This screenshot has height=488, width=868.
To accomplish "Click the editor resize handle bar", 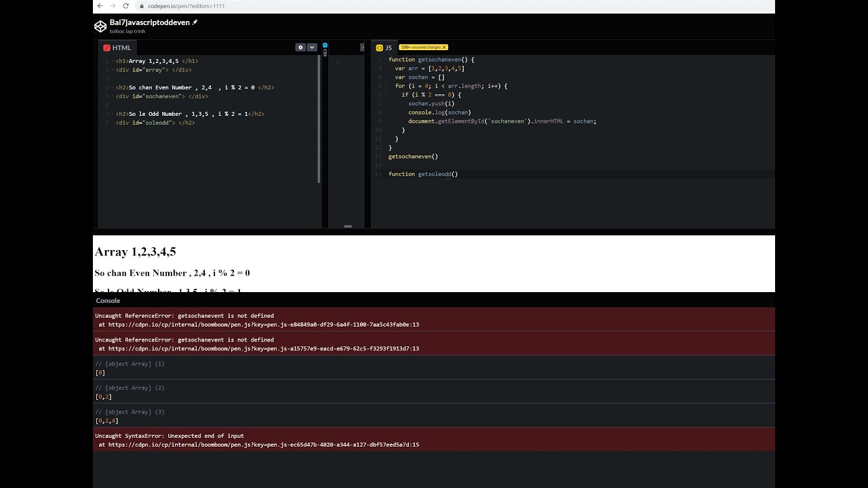I will pos(348,226).
